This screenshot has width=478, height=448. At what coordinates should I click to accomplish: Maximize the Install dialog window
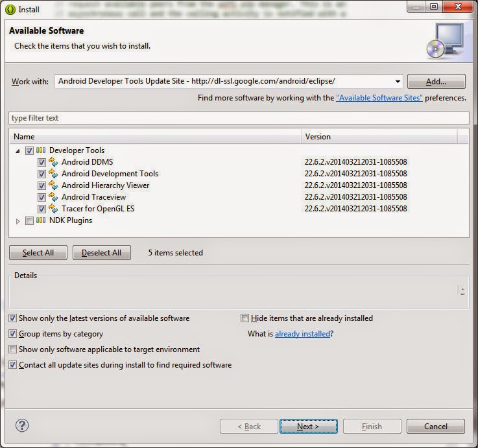pos(434,6)
